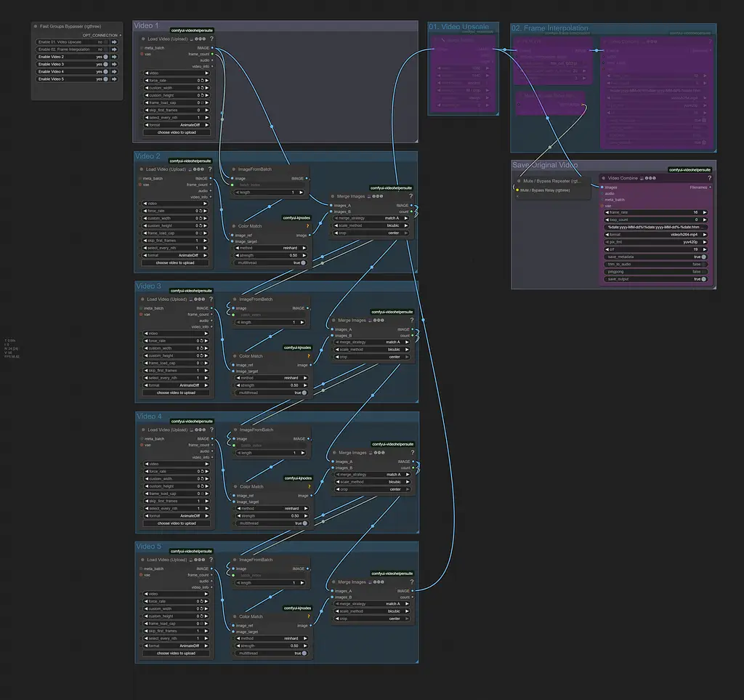Click choose video to upload in Video 3
Screen dimensions: 744x700
[x=176, y=393]
